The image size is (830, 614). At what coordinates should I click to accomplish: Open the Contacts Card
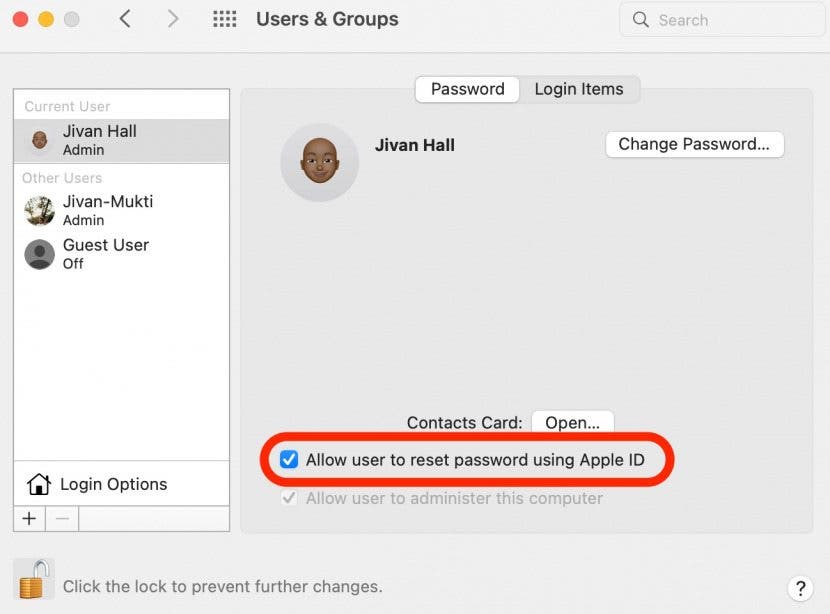click(572, 422)
